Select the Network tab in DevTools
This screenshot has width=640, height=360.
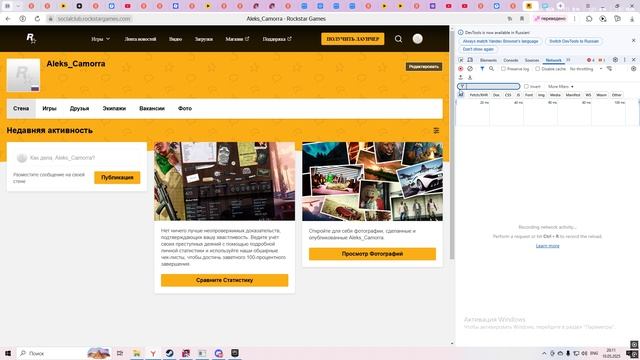coord(553,60)
